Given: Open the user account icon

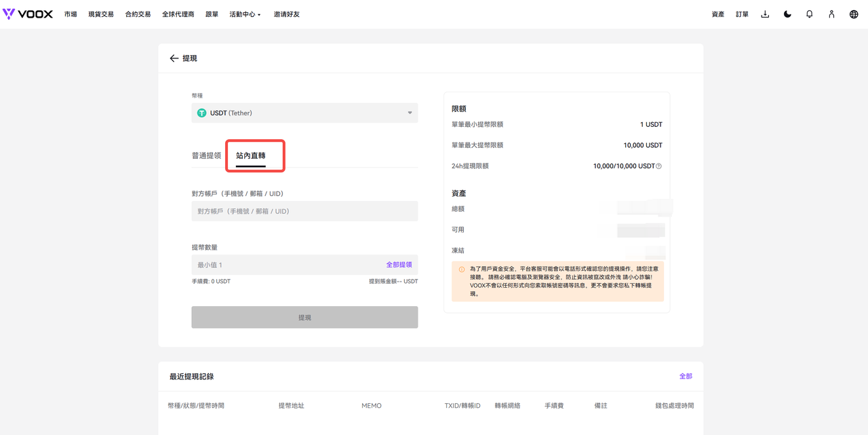Looking at the screenshot, I should click(831, 14).
